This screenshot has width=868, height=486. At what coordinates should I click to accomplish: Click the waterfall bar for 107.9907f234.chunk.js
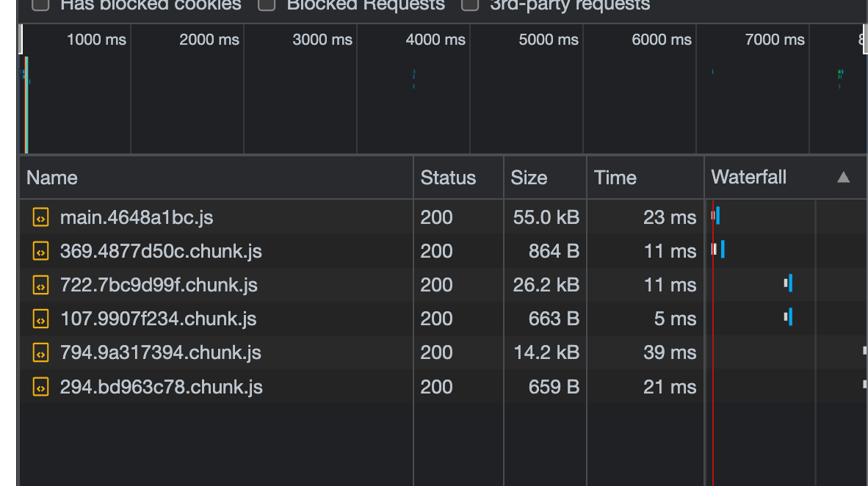(x=788, y=316)
